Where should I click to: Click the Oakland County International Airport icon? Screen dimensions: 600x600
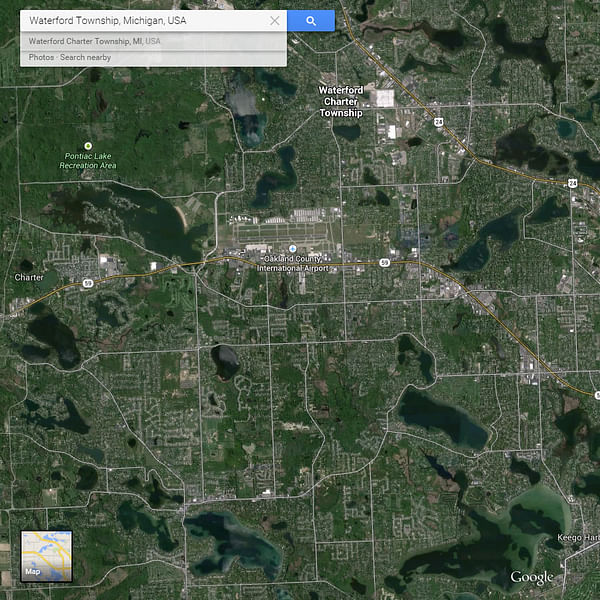point(292,249)
